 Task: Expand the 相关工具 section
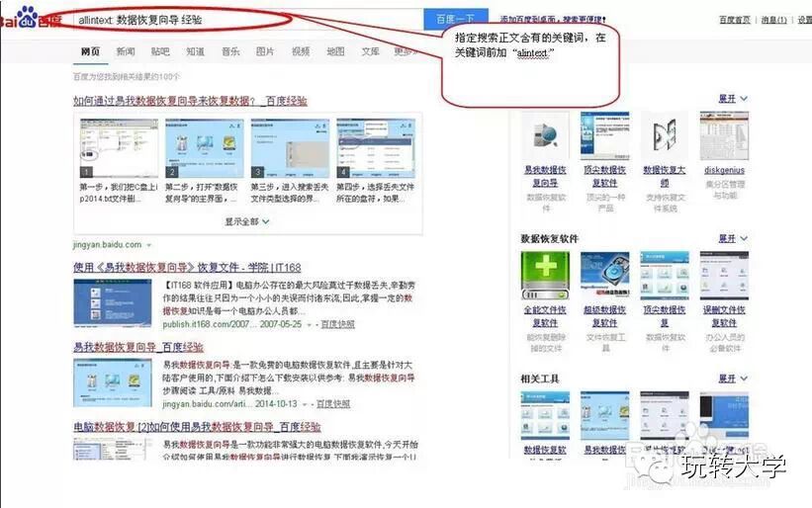(733, 379)
